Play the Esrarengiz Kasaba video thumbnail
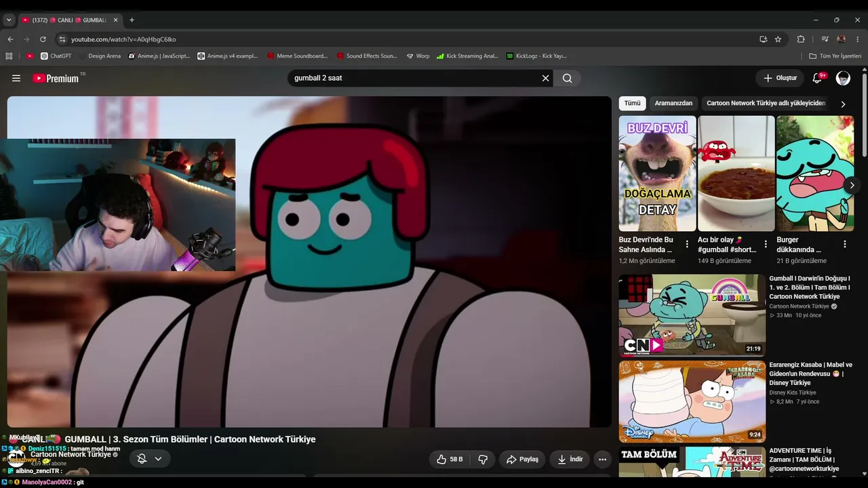This screenshot has width=868, height=488. point(692,401)
